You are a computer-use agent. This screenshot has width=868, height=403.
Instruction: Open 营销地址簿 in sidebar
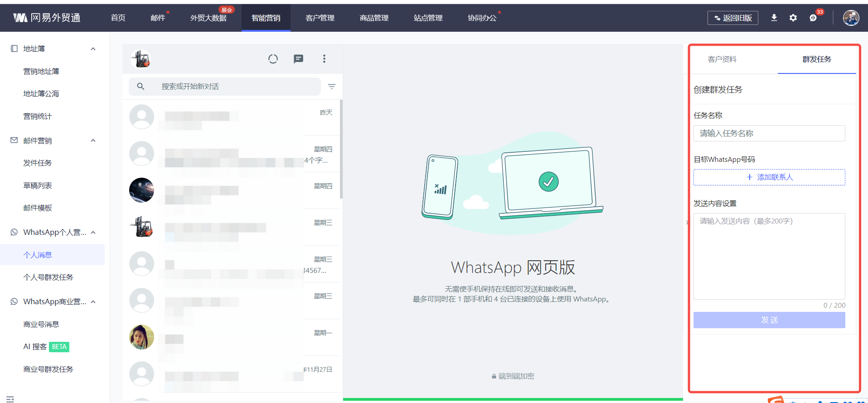[41, 71]
